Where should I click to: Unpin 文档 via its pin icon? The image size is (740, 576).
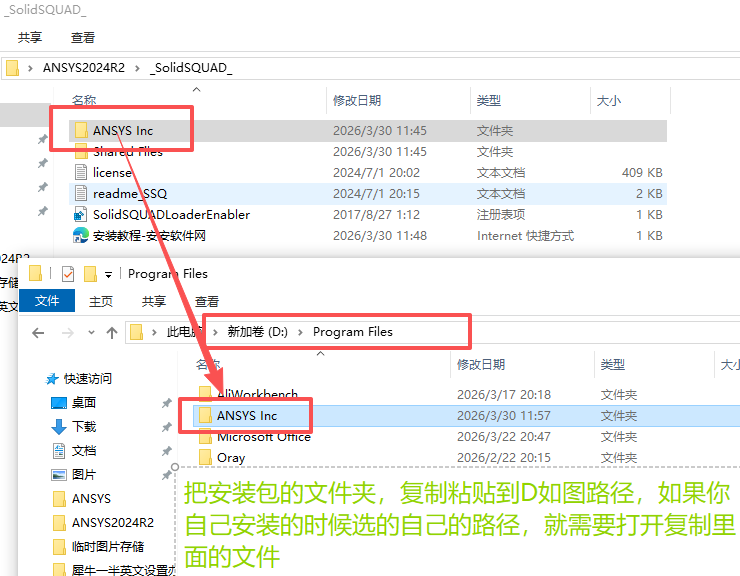click(167, 451)
